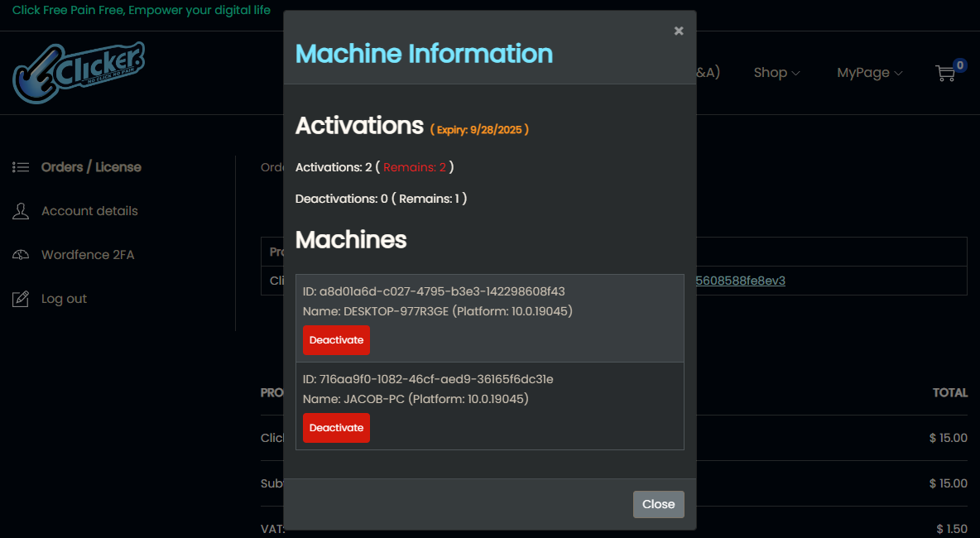Close the modal with the X icon
The image size is (980, 538).
(x=678, y=31)
